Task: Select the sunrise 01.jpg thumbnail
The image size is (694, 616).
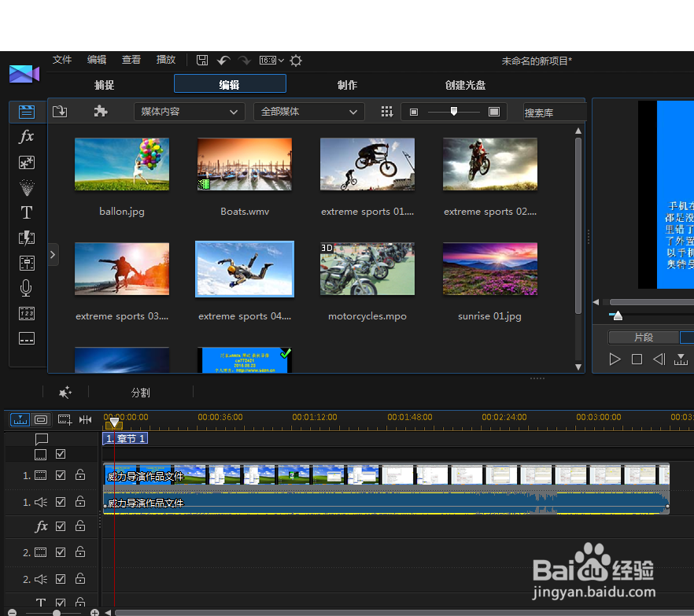Action: (x=490, y=268)
